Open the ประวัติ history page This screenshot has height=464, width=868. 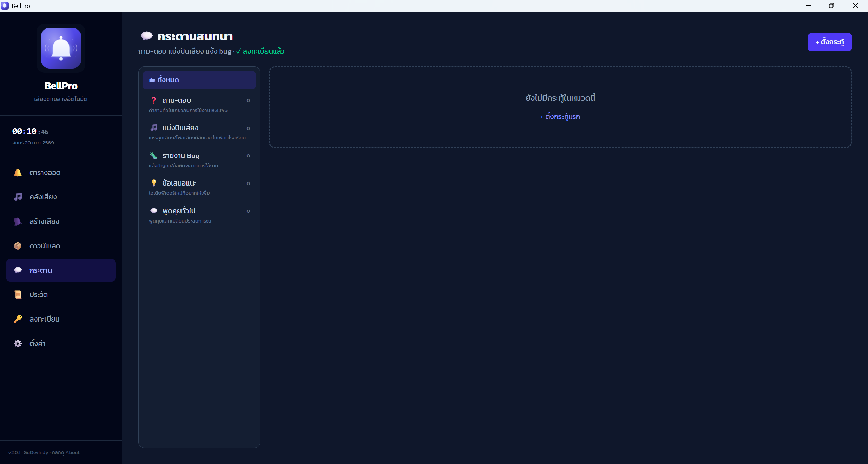[61, 295]
